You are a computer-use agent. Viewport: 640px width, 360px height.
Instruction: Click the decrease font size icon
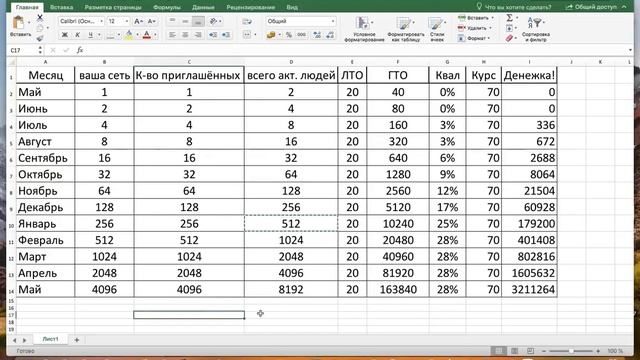151,21
